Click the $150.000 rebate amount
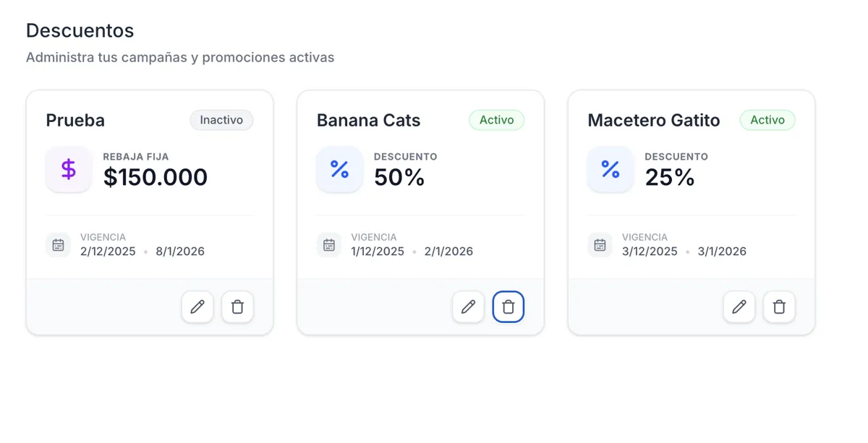 tap(156, 177)
